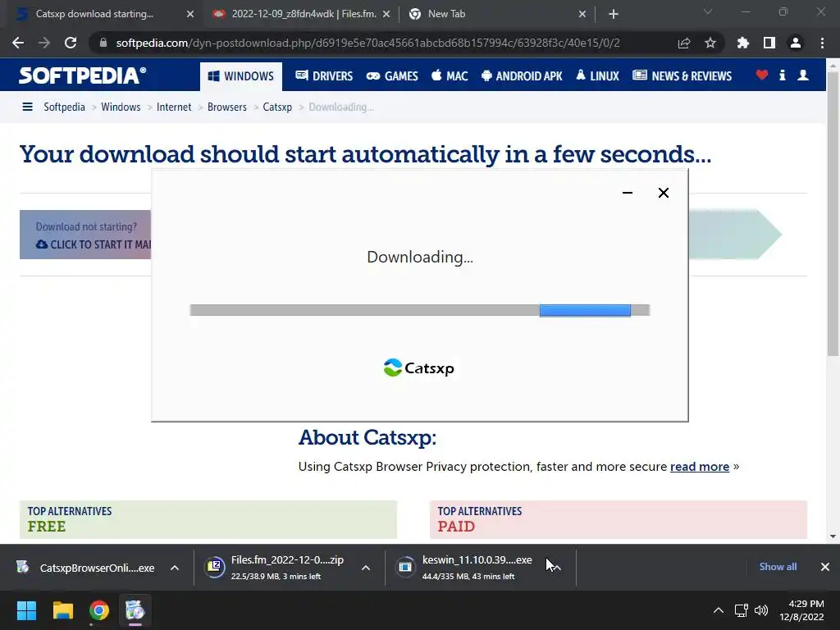Click the lock icon in the address bar
The width and height of the screenshot is (840, 630).
pyautogui.click(x=103, y=43)
